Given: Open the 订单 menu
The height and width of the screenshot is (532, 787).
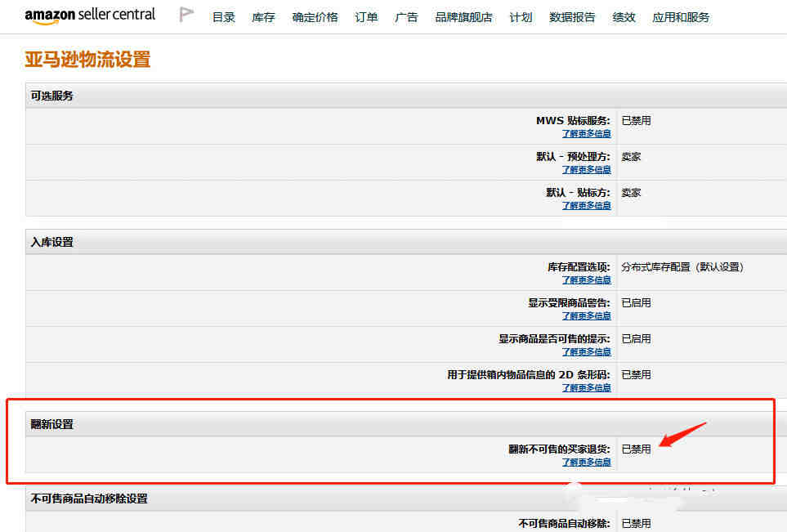Looking at the screenshot, I should [366, 17].
